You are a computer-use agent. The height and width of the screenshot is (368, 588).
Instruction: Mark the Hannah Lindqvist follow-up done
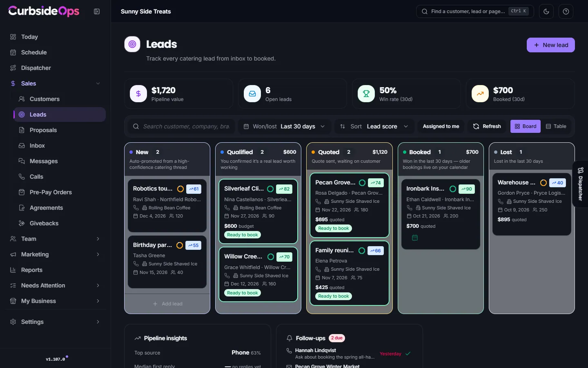click(x=408, y=354)
